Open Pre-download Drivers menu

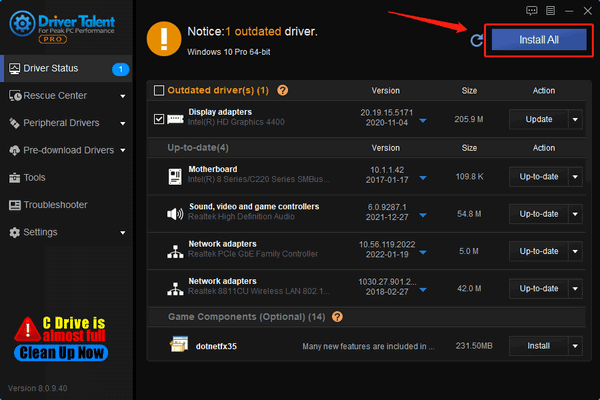pyautogui.click(x=66, y=150)
